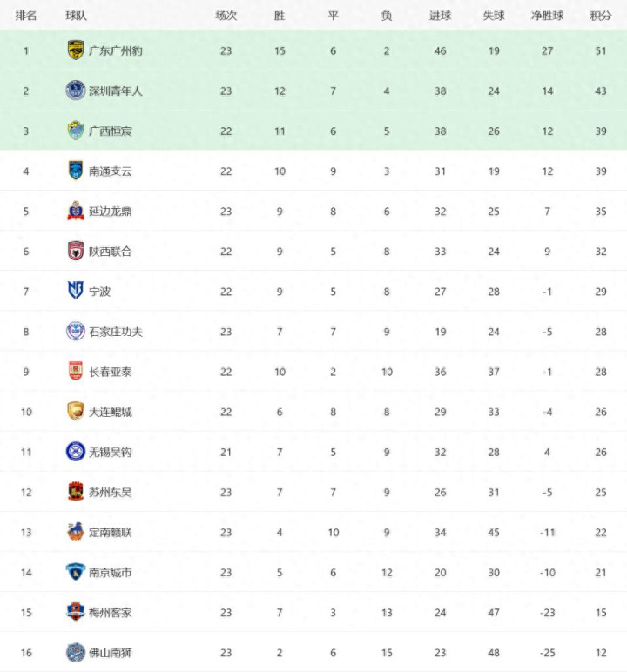Select the 宁波 NB logo

pos(76,291)
